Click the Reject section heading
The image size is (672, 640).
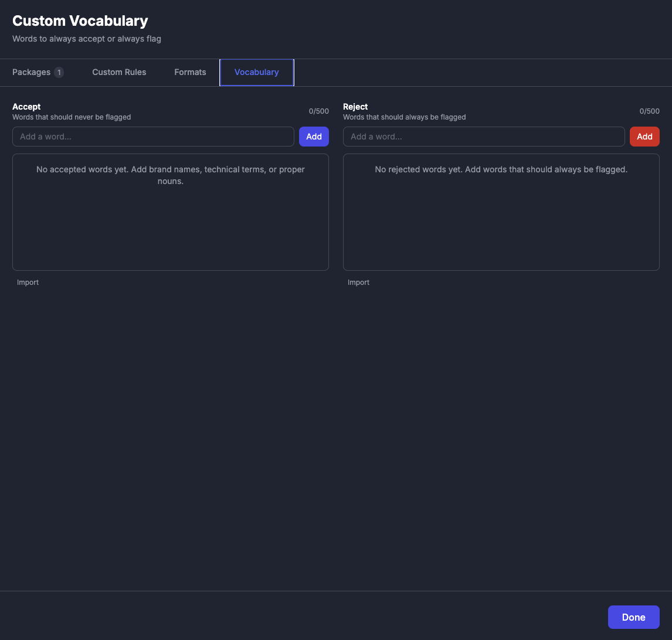(x=355, y=107)
